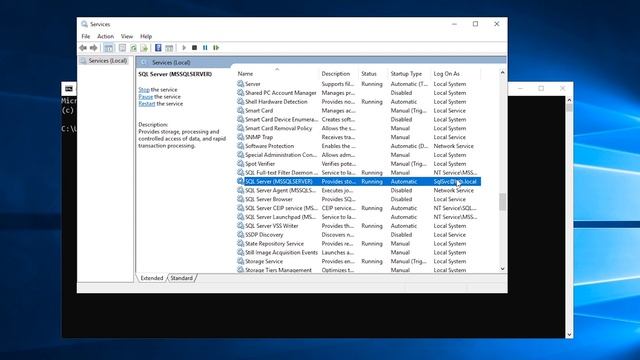Select the SQL Server (MSSQLSERVER) row name
This screenshot has width=640, height=360.
point(279,181)
